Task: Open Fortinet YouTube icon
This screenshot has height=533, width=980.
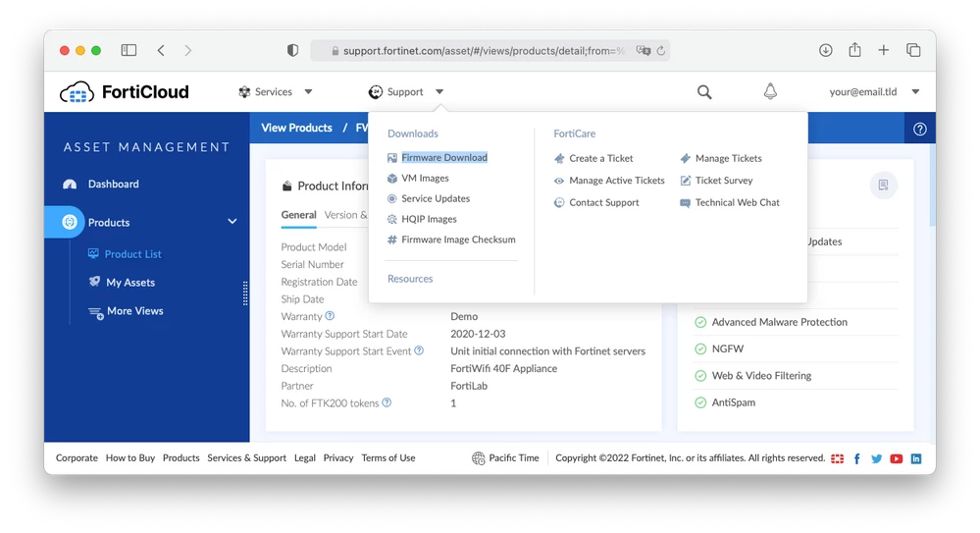Action: click(x=897, y=458)
